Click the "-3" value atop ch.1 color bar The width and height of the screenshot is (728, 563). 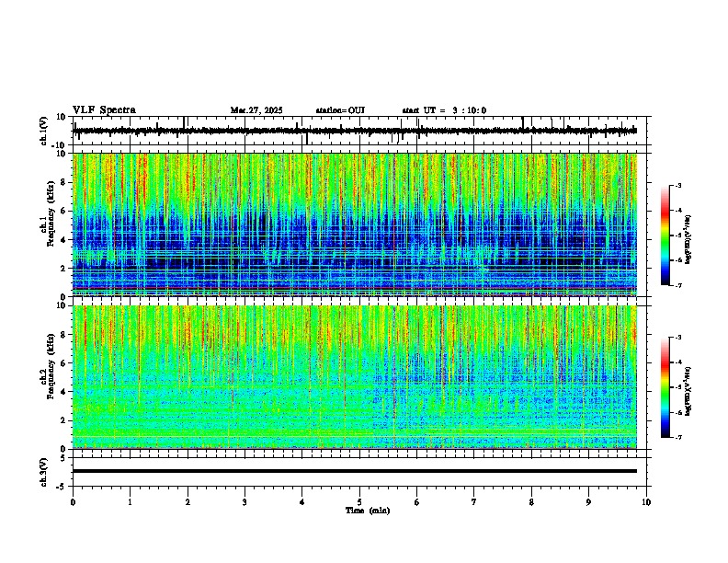point(677,186)
